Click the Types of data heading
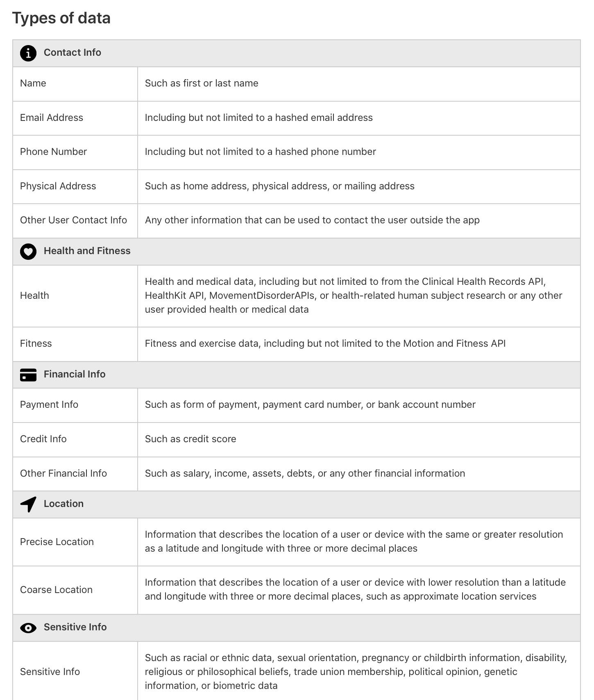 click(61, 18)
